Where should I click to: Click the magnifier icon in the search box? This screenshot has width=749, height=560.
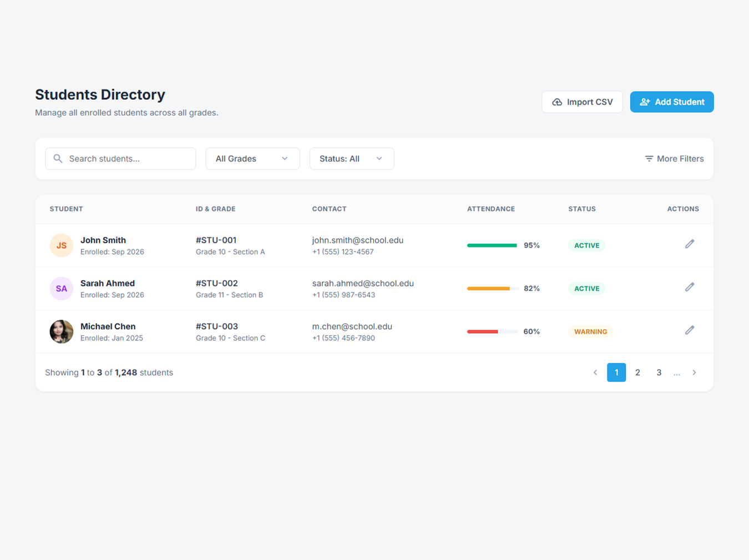(x=58, y=159)
